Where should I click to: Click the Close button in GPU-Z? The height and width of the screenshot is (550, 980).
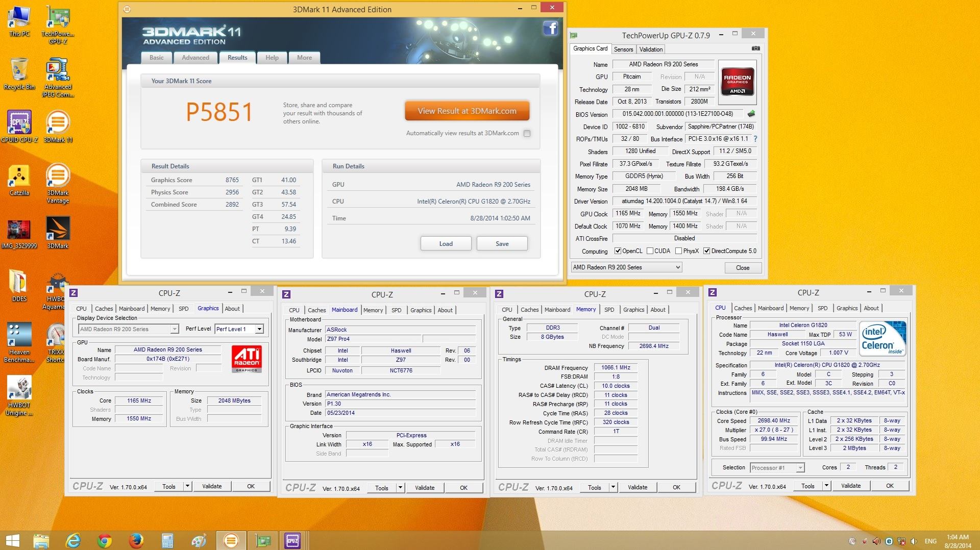point(743,268)
